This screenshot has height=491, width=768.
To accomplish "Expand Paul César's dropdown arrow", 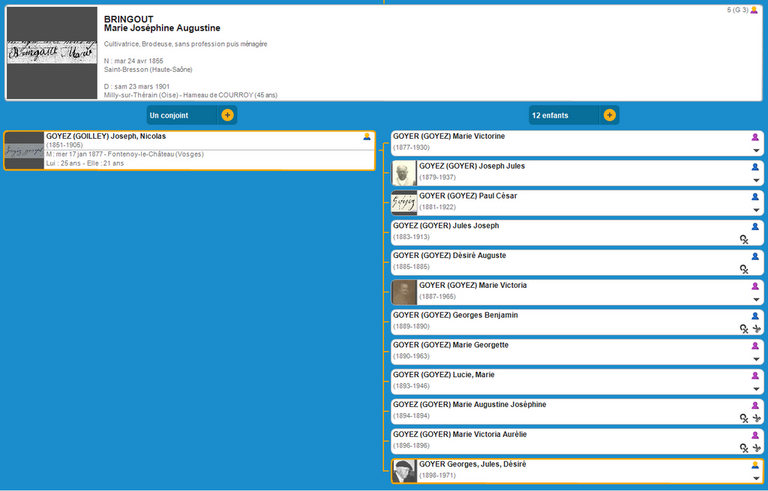I will 756,210.
